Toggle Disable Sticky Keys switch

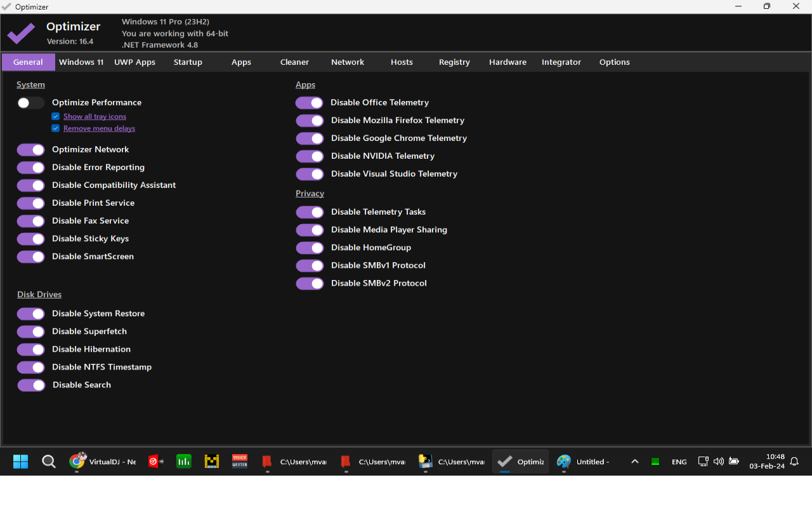coord(30,239)
